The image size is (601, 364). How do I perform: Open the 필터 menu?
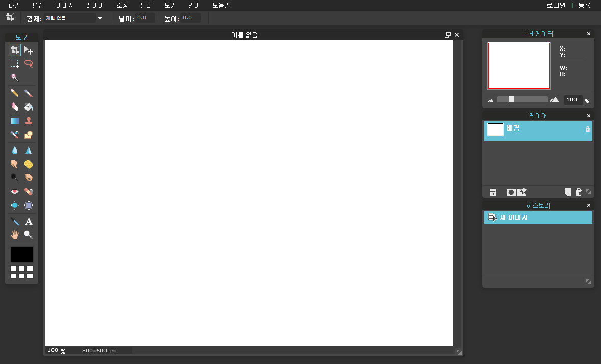(x=146, y=6)
